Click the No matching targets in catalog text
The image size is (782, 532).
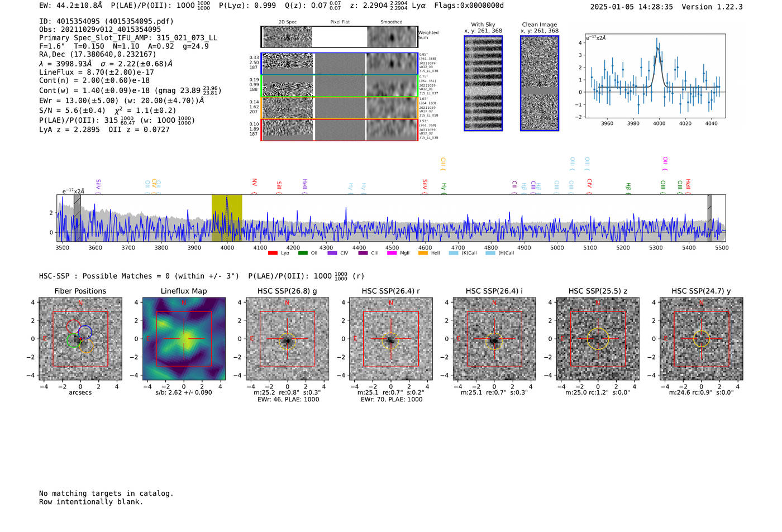106,493
